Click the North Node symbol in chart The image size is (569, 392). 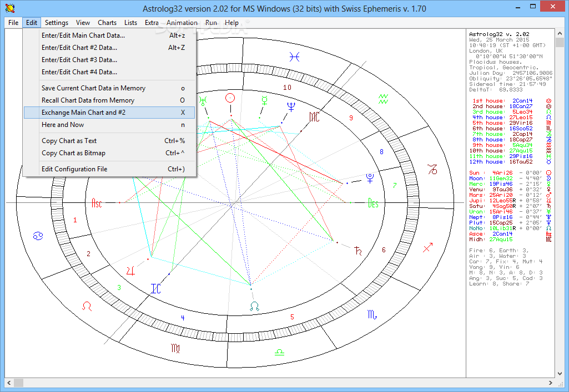pyautogui.click(x=255, y=307)
